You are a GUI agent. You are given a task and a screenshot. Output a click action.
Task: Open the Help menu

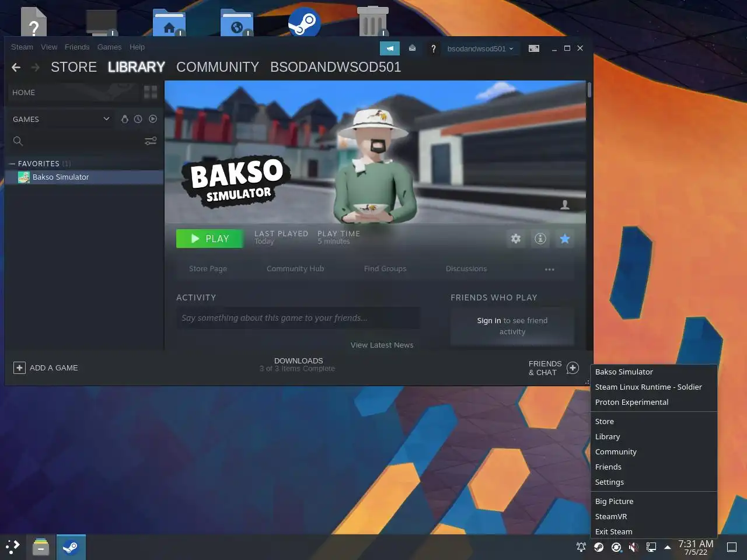(137, 47)
